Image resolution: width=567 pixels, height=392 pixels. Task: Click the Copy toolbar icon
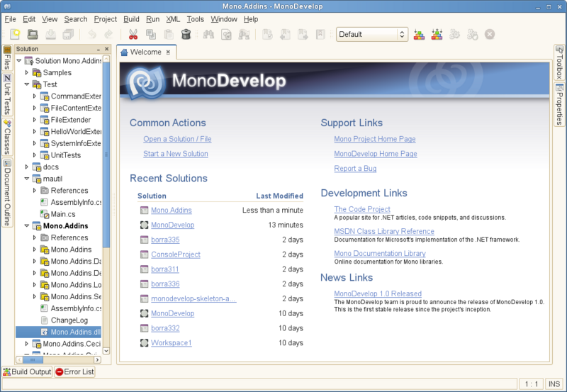tap(151, 34)
